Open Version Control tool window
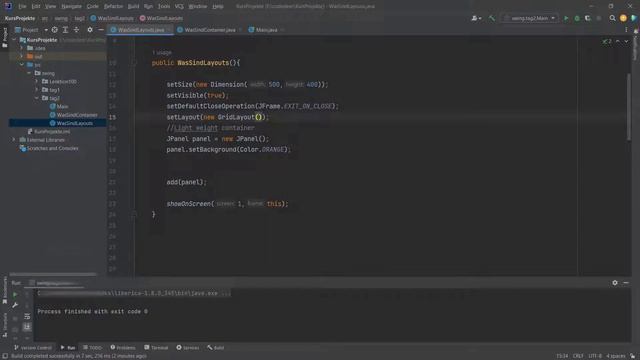The height and width of the screenshot is (360, 640). (33, 348)
